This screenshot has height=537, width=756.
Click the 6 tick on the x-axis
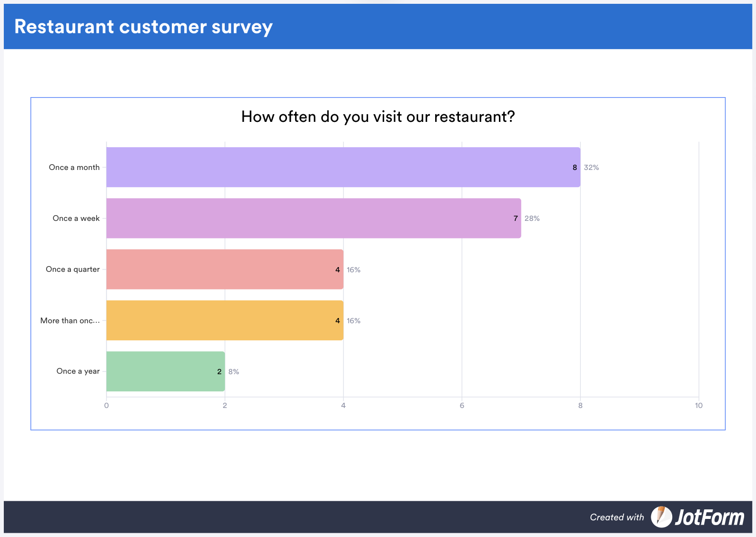(462, 406)
